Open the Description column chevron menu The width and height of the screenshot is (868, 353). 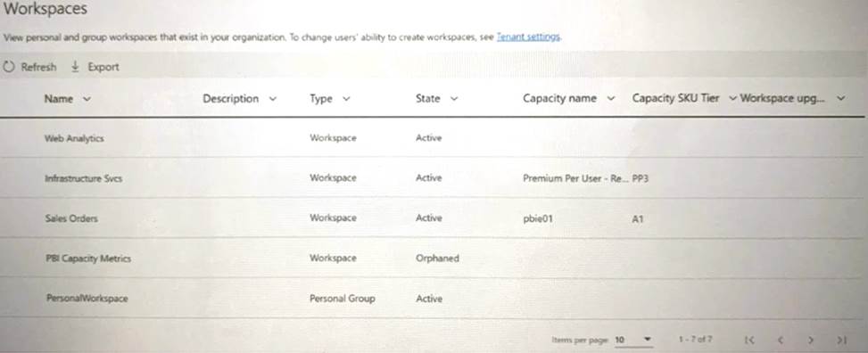(x=272, y=99)
